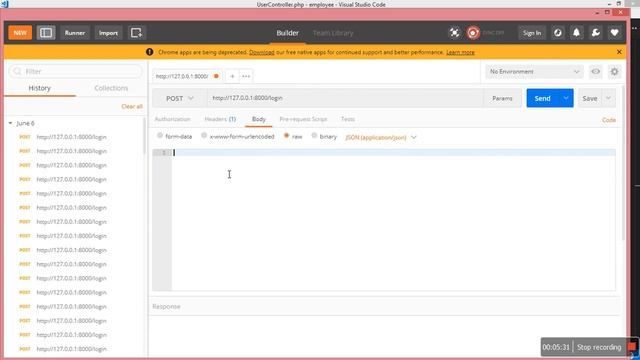
Task: Click the Import button
Action: click(x=108, y=33)
